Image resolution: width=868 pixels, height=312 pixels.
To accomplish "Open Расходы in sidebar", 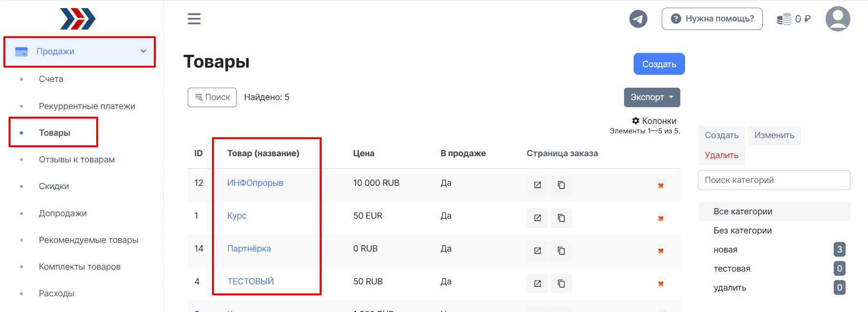I will pyautogui.click(x=57, y=293).
